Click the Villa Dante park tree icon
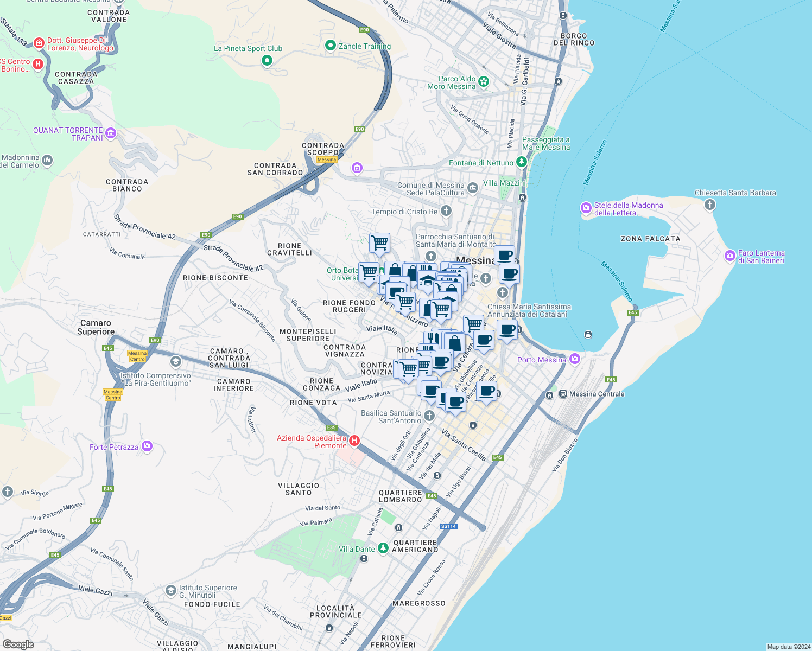 [x=383, y=548]
